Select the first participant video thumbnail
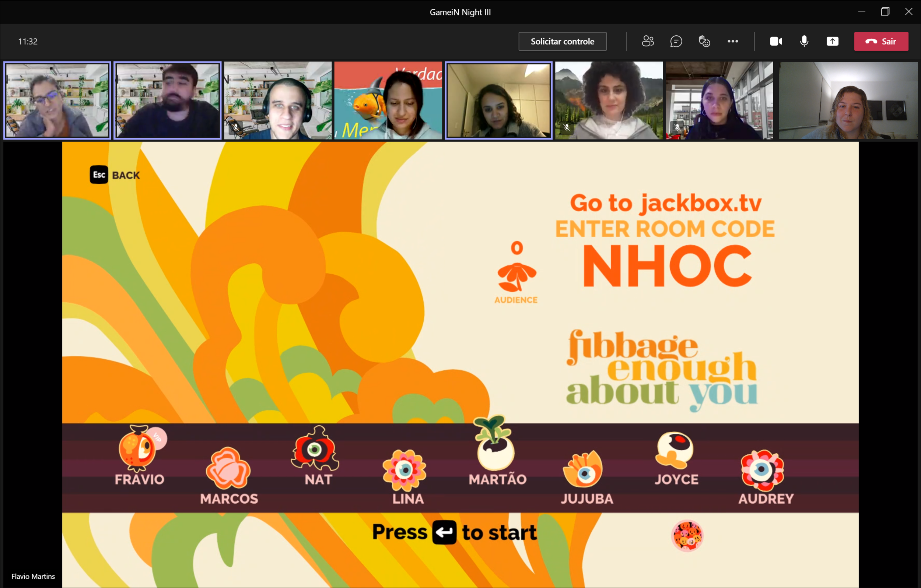Screen dimensions: 921x588 [57, 101]
